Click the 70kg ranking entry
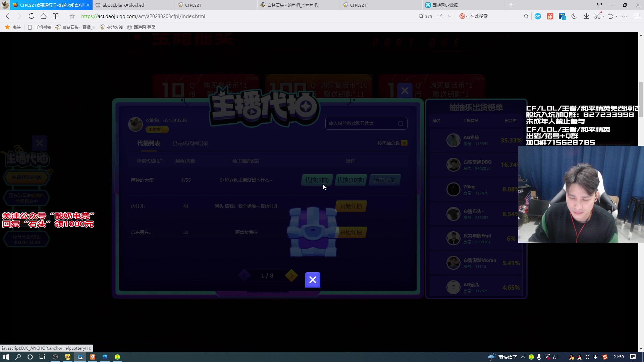Image resolution: width=644 pixels, height=362 pixels. click(x=476, y=189)
